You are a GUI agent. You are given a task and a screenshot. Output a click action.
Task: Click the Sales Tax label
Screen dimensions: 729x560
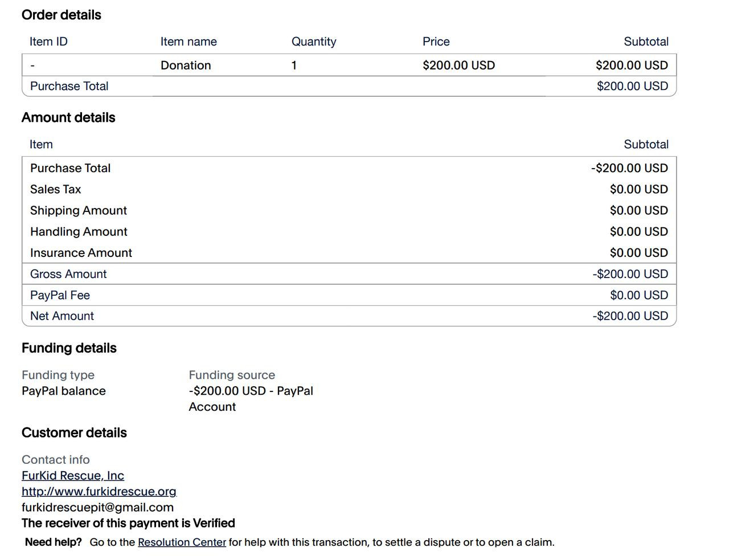coord(55,189)
